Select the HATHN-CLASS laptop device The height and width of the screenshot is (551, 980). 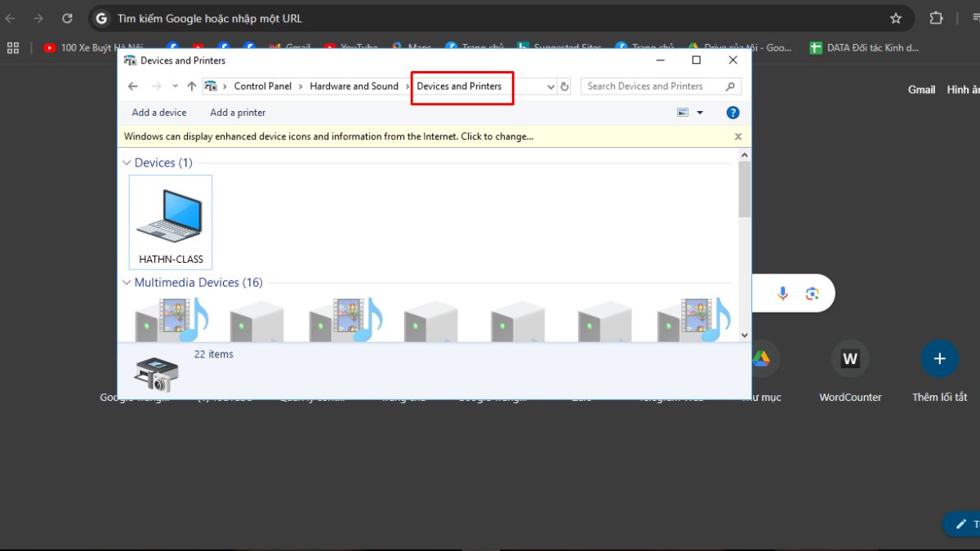[x=171, y=222]
